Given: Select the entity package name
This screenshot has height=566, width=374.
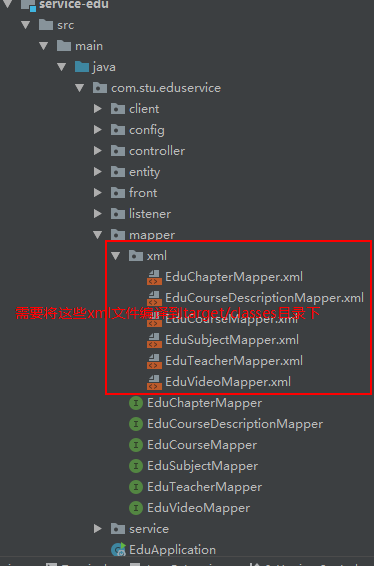Looking at the screenshot, I should [145, 172].
